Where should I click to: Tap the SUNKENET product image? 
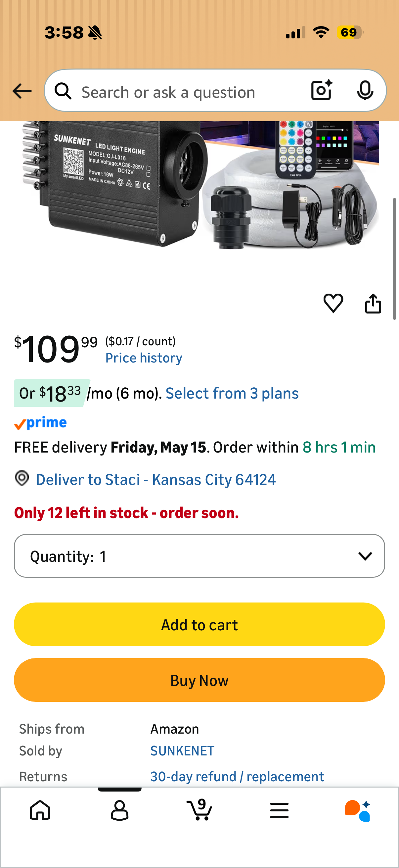point(199,185)
